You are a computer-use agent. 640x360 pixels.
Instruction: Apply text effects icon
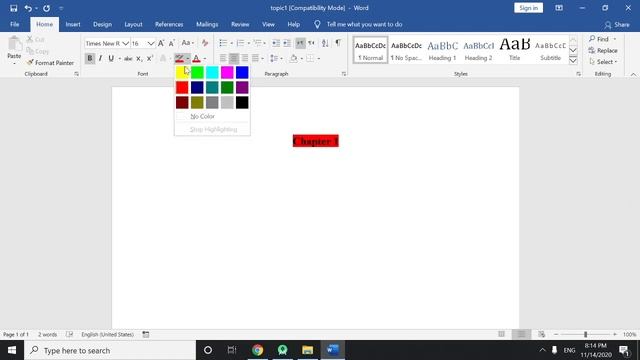pyautogui.click(x=163, y=59)
